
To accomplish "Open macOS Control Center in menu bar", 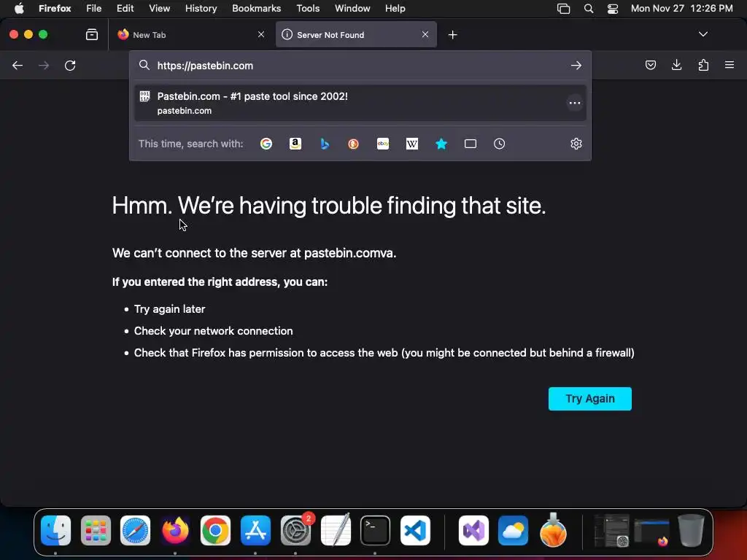I will point(613,9).
